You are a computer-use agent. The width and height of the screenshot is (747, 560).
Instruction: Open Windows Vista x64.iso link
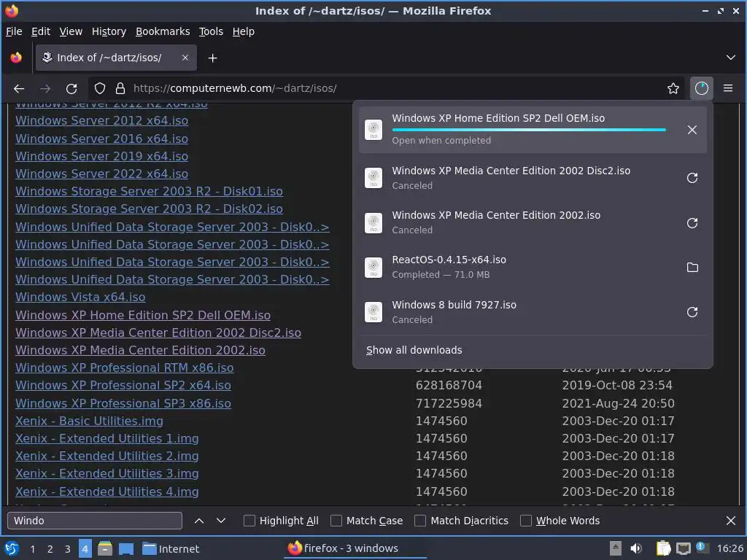(x=80, y=297)
